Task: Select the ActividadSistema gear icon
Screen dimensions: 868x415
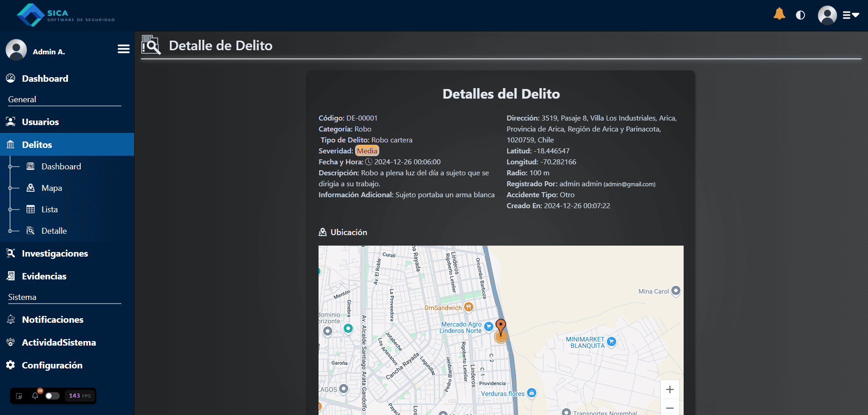Action: tap(10, 342)
